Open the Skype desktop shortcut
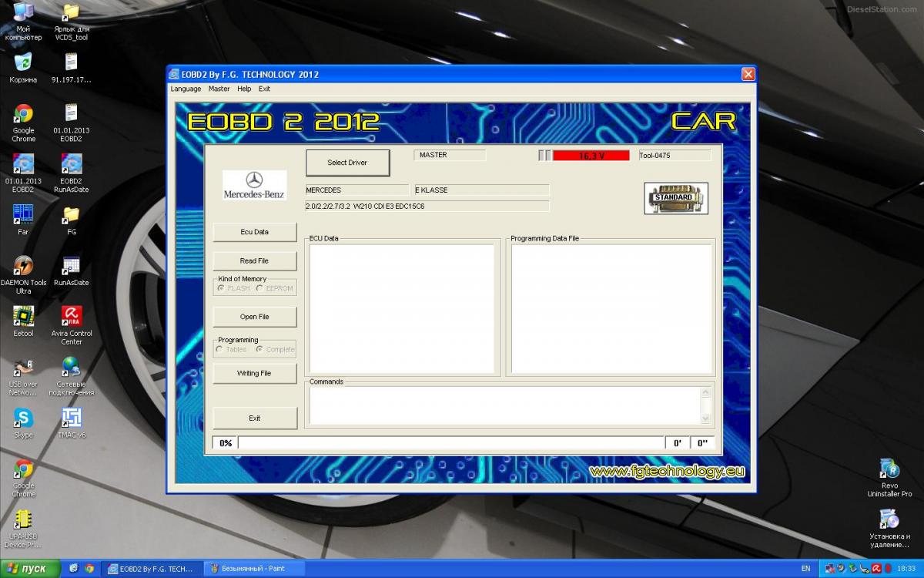The width and height of the screenshot is (924, 578). (x=23, y=418)
